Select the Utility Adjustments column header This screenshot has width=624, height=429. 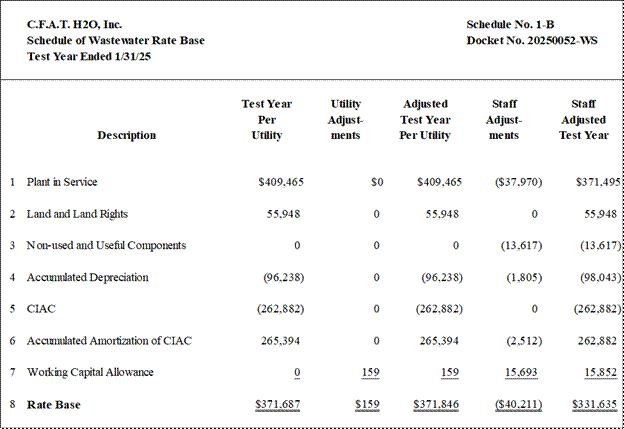(345, 119)
